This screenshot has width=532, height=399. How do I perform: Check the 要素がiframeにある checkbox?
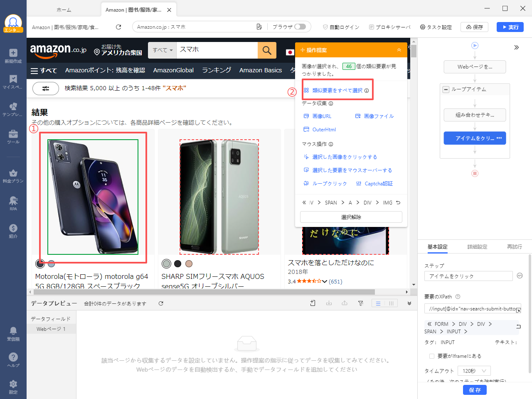click(x=432, y=356)
